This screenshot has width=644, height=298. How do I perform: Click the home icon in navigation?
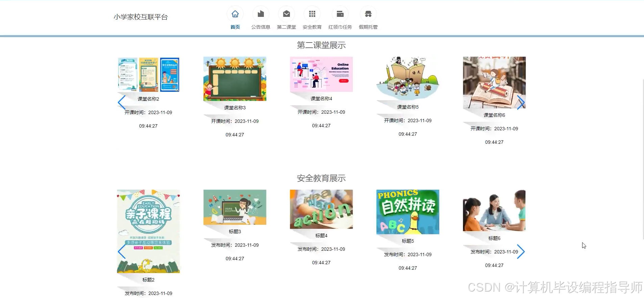[x=235, y=14]
